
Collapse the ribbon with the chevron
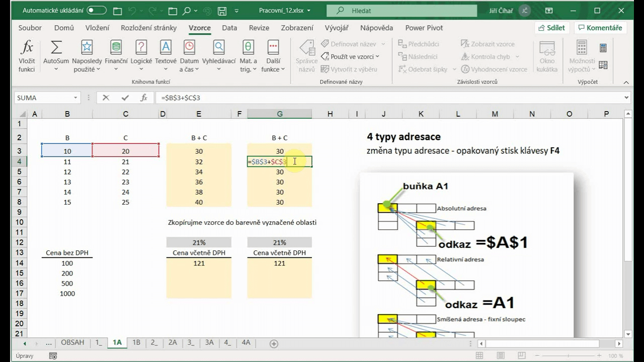(626, 82)
